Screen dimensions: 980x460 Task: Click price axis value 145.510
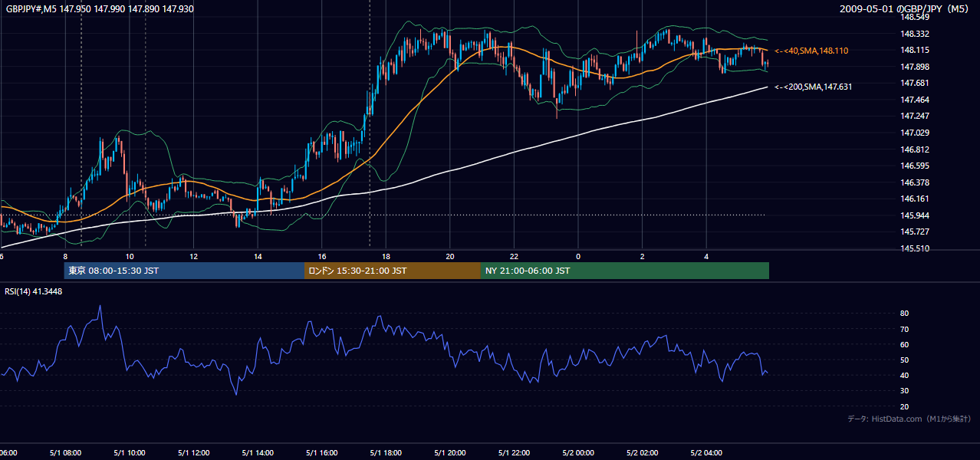915,248
